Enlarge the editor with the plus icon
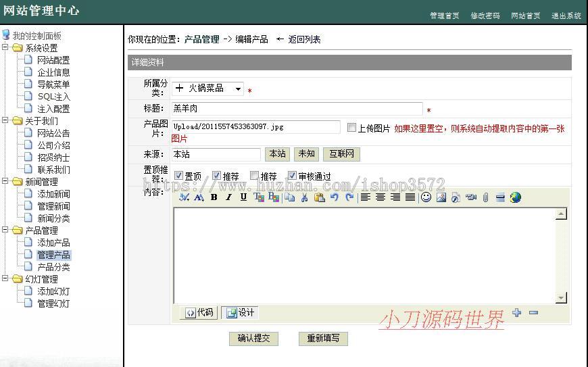Viewport: 588px width, 367px height. 517,312
